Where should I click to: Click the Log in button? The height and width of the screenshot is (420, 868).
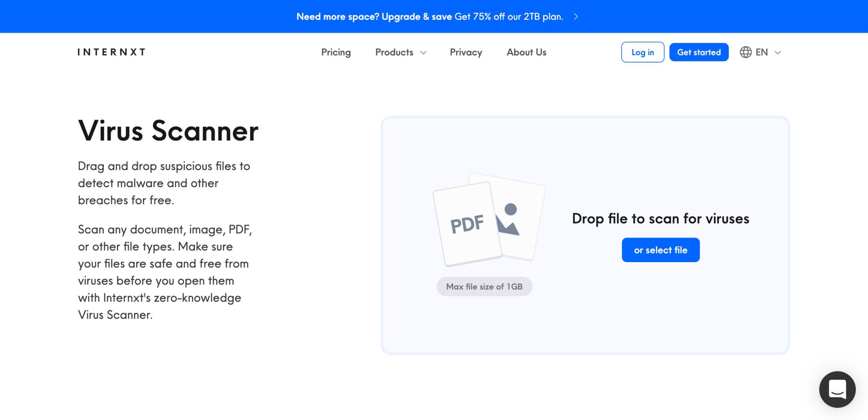pyautogui.click(x=642, y=52)
